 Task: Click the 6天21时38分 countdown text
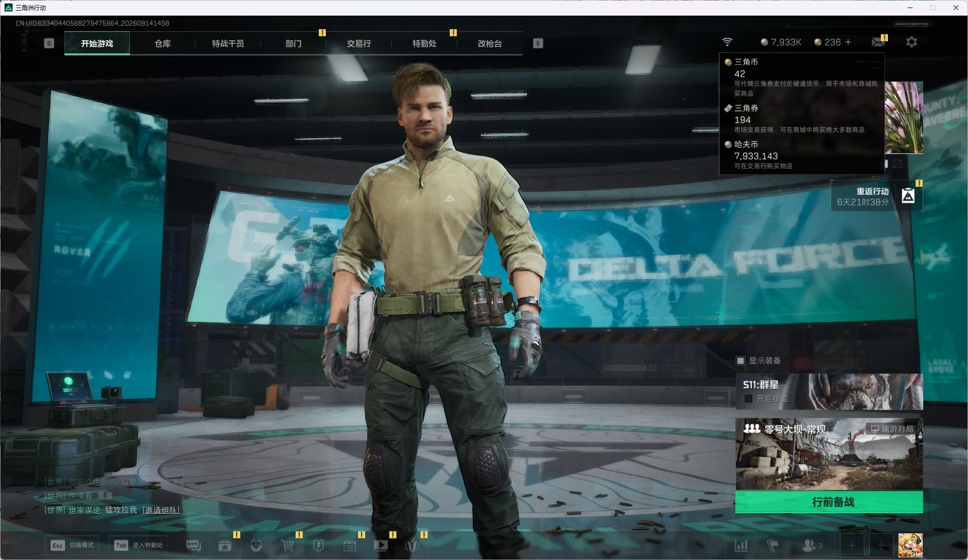point(863,202)
